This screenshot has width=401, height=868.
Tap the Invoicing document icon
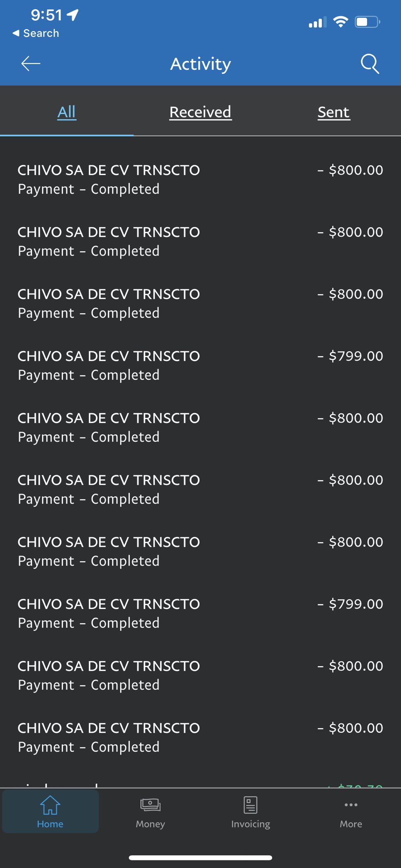pyautogui.click(x=251, y=805)
